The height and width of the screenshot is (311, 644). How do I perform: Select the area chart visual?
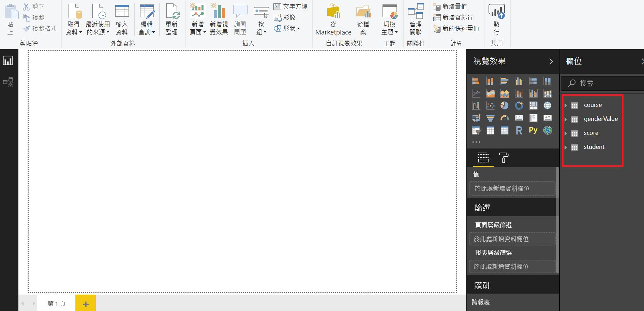point(490,94)
